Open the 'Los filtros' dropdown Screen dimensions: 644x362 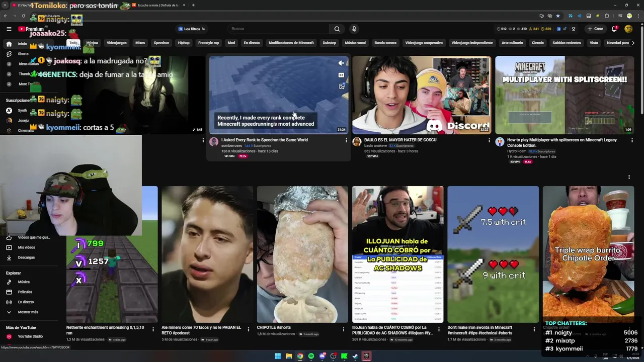coord(191,29)
